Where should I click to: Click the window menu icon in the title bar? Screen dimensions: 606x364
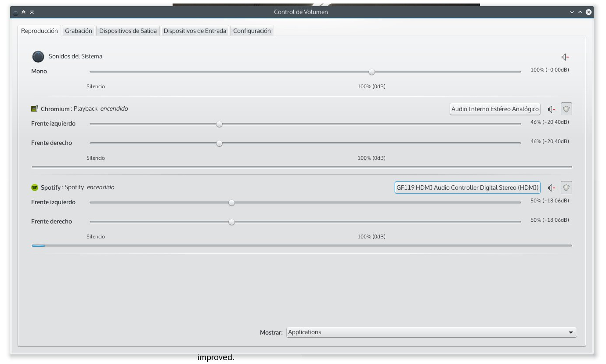point(16,12)
